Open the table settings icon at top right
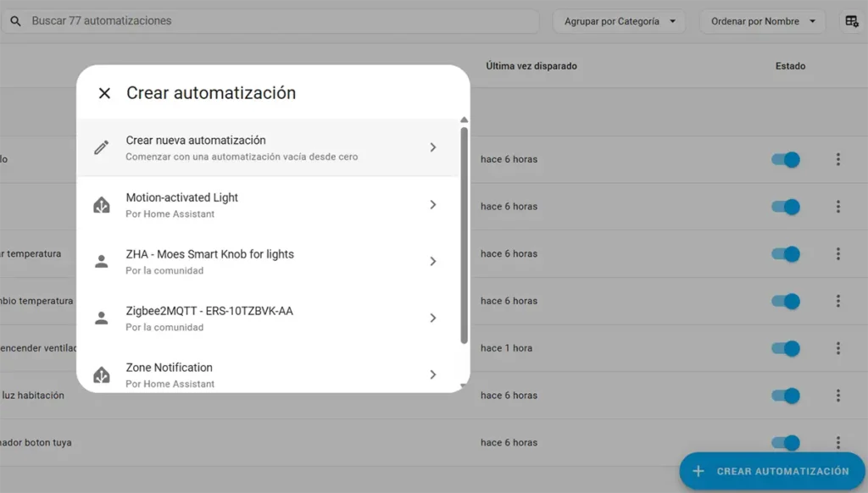Viewport: 868px width, 493px height. click(852, 21)
